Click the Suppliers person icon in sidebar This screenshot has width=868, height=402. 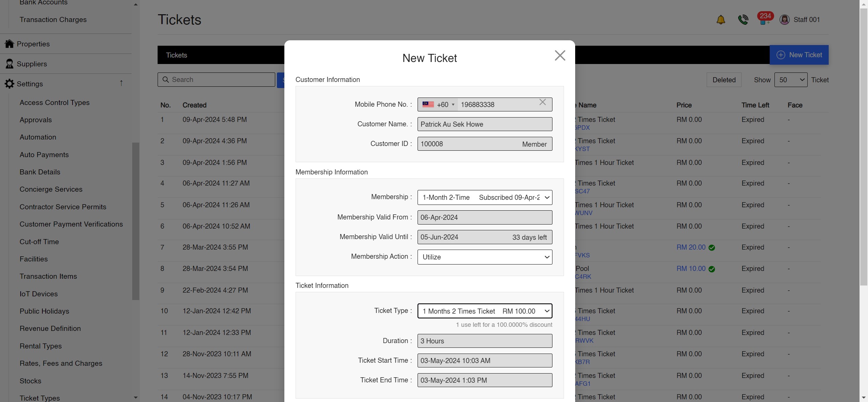(x=9, y=64)
